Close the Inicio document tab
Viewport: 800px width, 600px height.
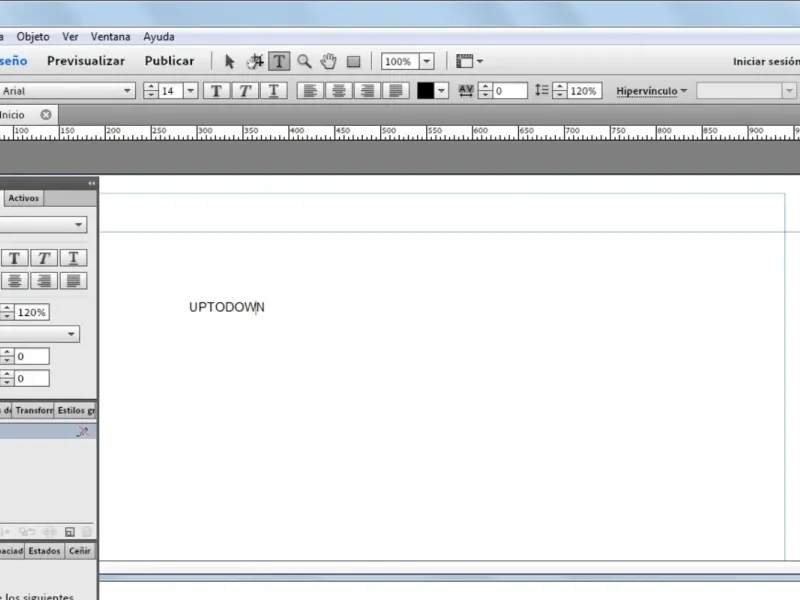pos(46,115)
